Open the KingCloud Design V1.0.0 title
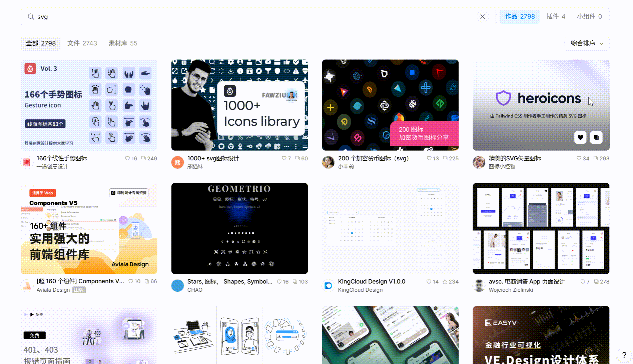633x364 pixels. pos(372,282)
